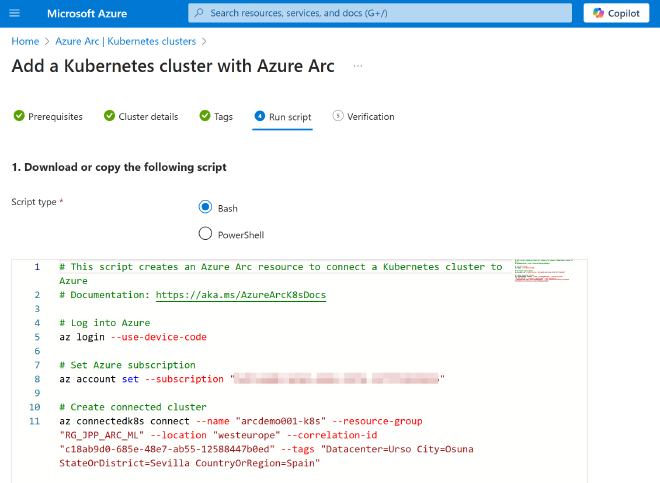This screenshot has width=660, height=483.
Task: Click the breadcrumb chevron after Home
Action: pyautogui.click(x=47, y=41)
